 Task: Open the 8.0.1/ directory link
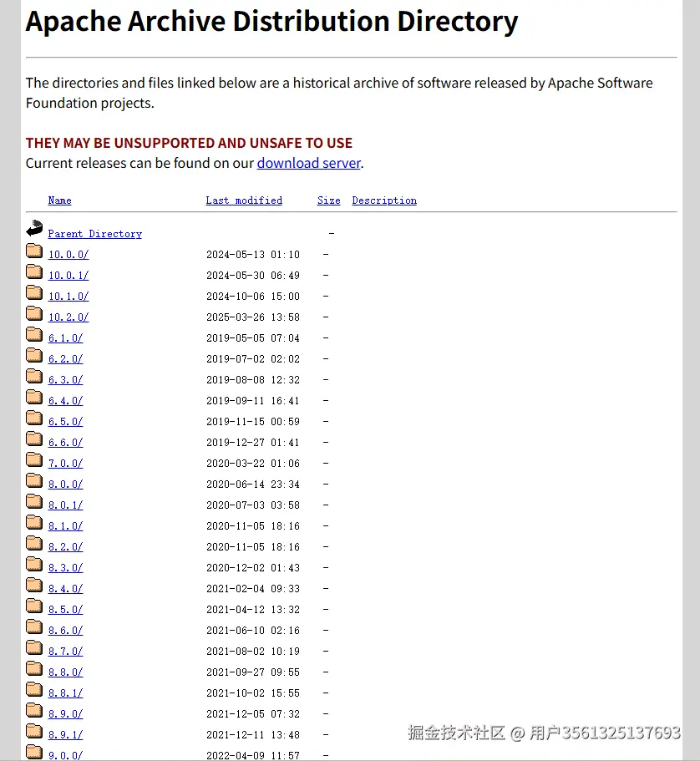coord(65,505)
